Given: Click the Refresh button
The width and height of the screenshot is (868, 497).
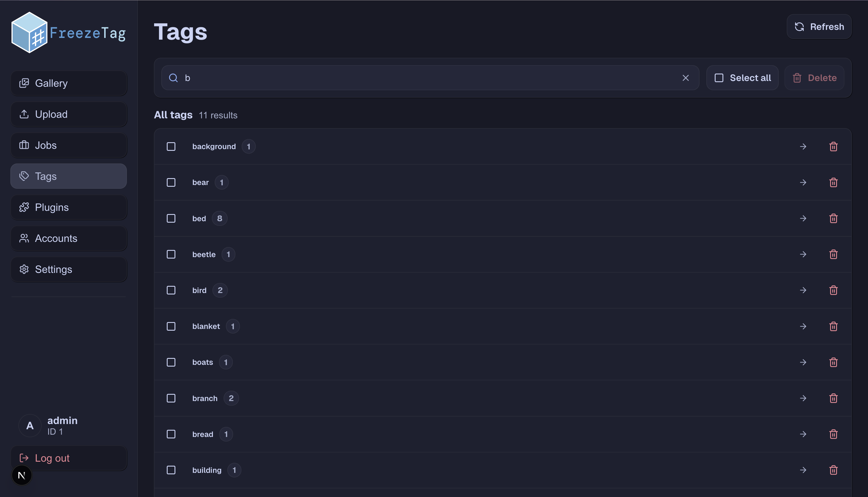Looking at the screenshot, I should (x=819, y=27).
